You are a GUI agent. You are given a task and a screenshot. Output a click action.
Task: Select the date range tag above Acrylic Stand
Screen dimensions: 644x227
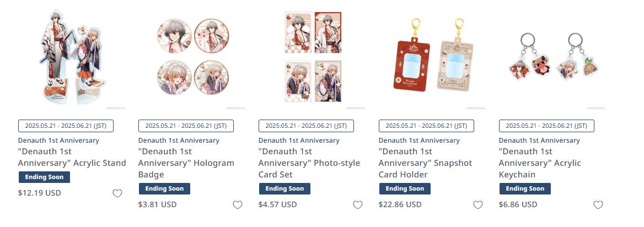[x=66, y=126]
